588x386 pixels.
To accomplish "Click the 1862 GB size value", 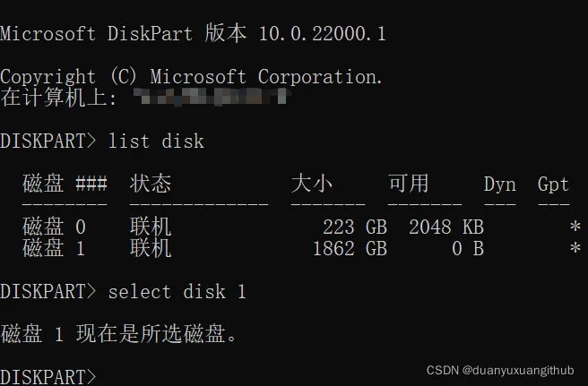I will tap(350, 249).
